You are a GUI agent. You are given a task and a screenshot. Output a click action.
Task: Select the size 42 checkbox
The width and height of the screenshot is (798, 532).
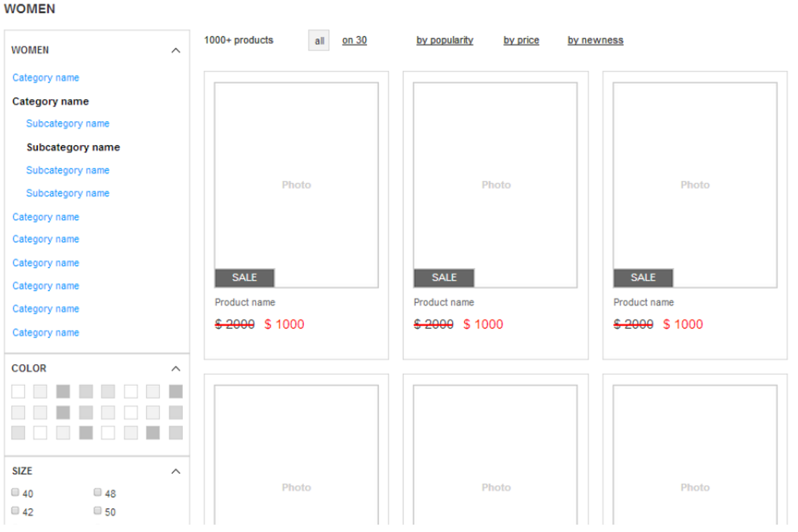click(14, 511)
